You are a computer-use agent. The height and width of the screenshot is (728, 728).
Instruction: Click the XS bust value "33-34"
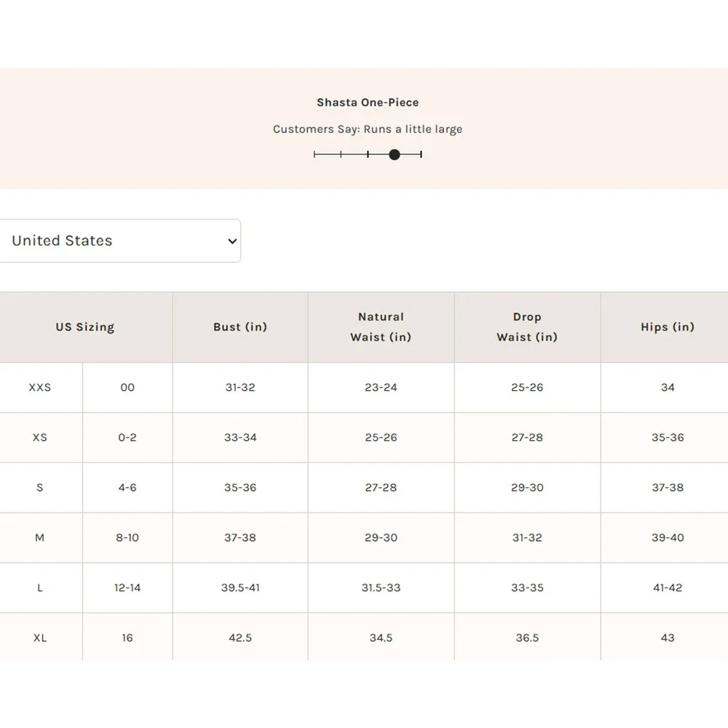tap(240, 438)
